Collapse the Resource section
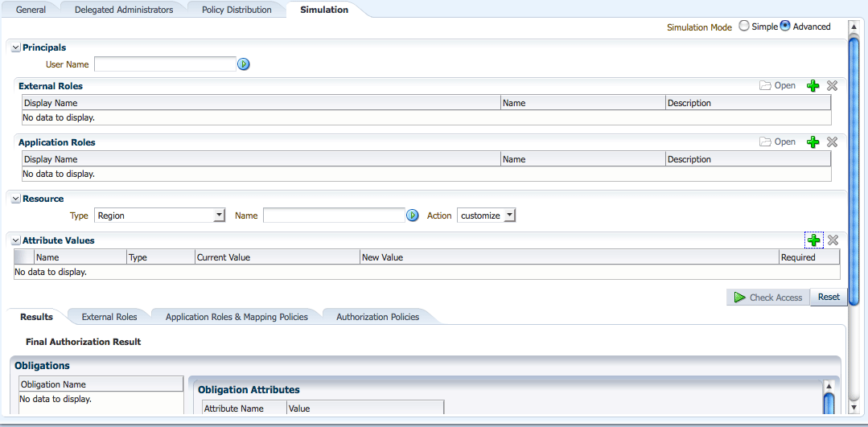Viewport: 868px width, 427px height. tap(16, 199)
